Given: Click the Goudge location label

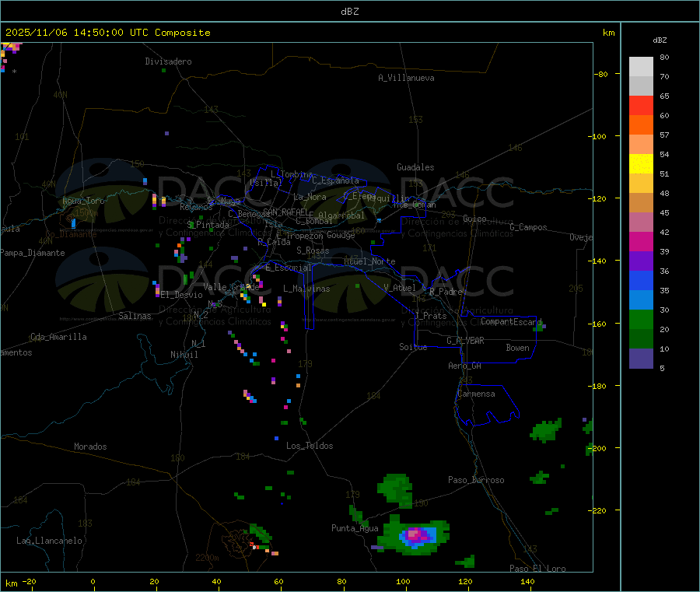Looking at the screenshot, I should click(x=341, y=235).
